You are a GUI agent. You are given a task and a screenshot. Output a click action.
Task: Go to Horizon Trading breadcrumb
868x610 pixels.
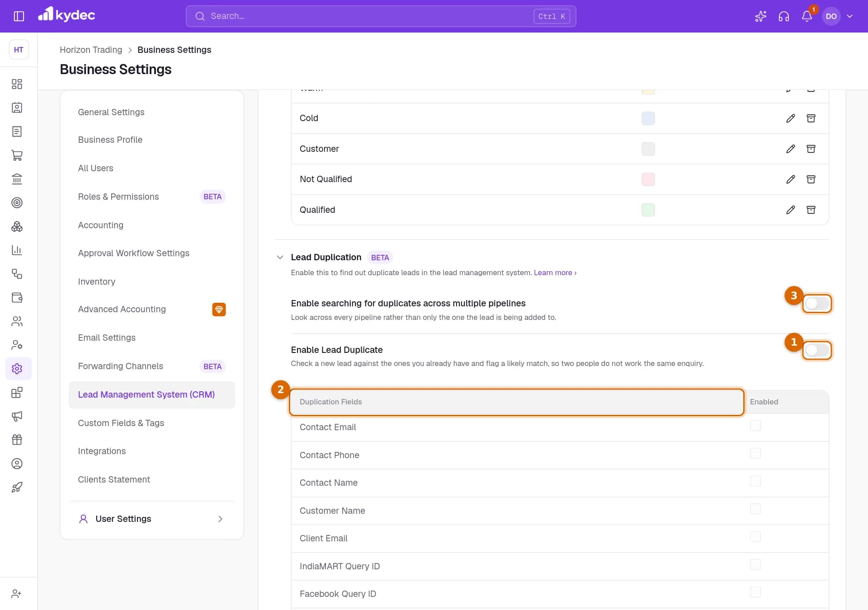click(x=91, y=50)
